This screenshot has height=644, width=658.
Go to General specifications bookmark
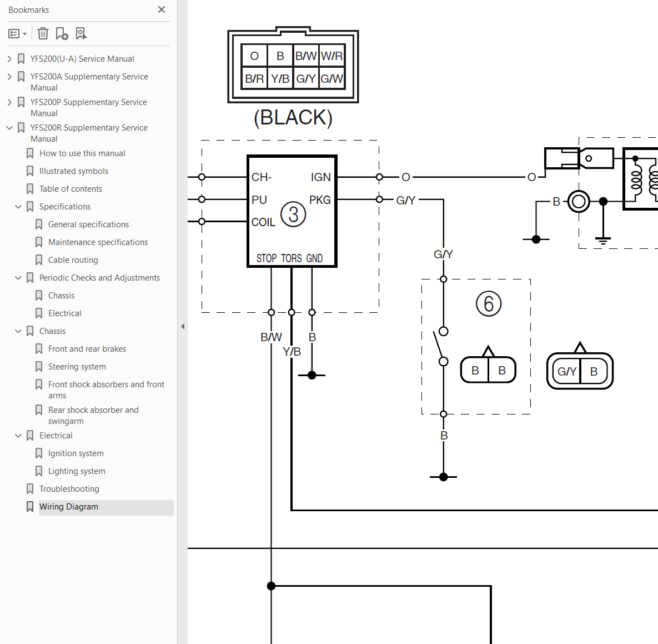tap(88, 224)
